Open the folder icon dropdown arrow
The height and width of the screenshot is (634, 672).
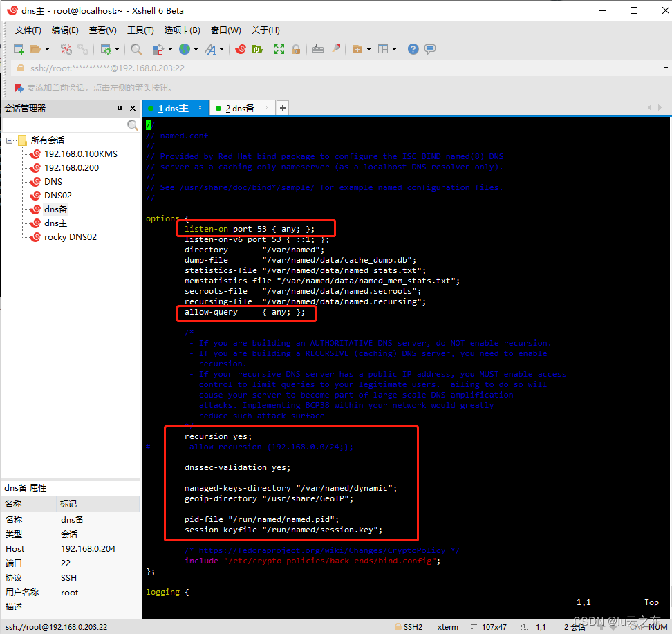pyautogui.click(x=47, y=50)
